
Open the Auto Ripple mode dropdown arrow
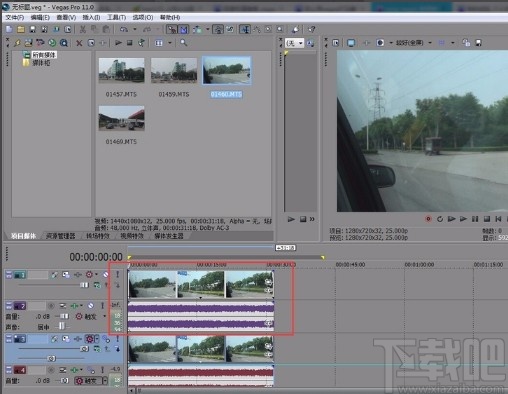pos(208,29)
